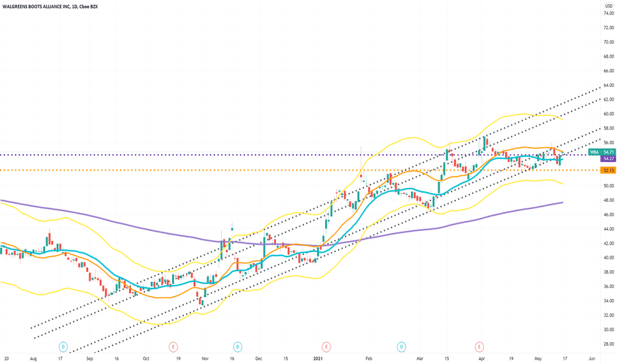
Task: Click the 34.00 price axis label
Action: [x=609, y=300]
